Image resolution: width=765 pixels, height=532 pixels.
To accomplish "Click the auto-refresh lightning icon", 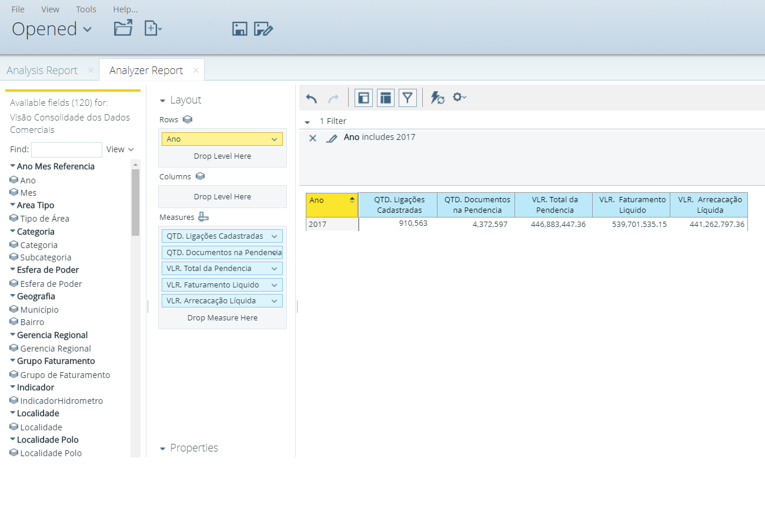I will tap(437, 98).
